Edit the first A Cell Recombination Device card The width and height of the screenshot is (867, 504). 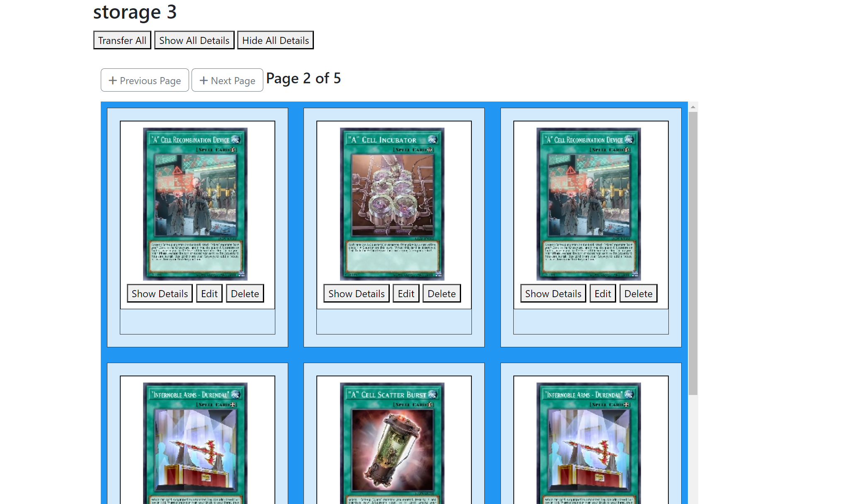pos(209,293)
